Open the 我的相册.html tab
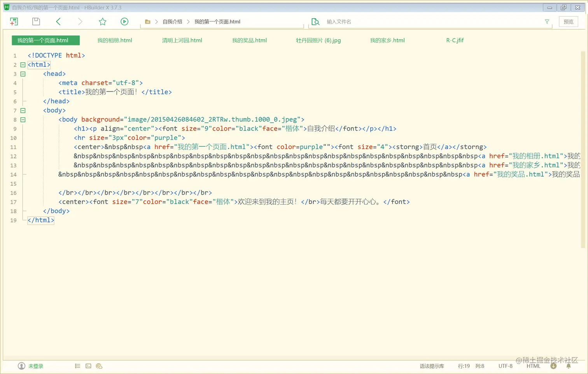Viewport: 588px width, 374px height. point(115,40)
